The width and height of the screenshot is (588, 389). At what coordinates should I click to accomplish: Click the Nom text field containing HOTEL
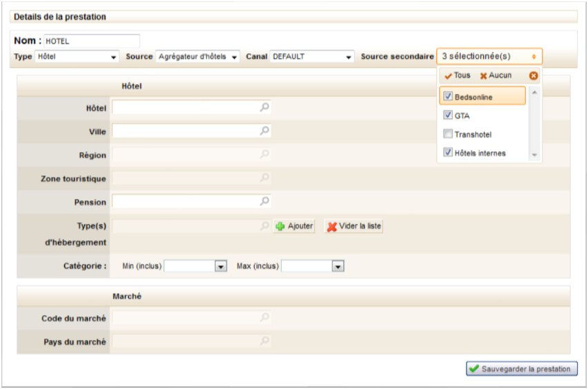91,41
